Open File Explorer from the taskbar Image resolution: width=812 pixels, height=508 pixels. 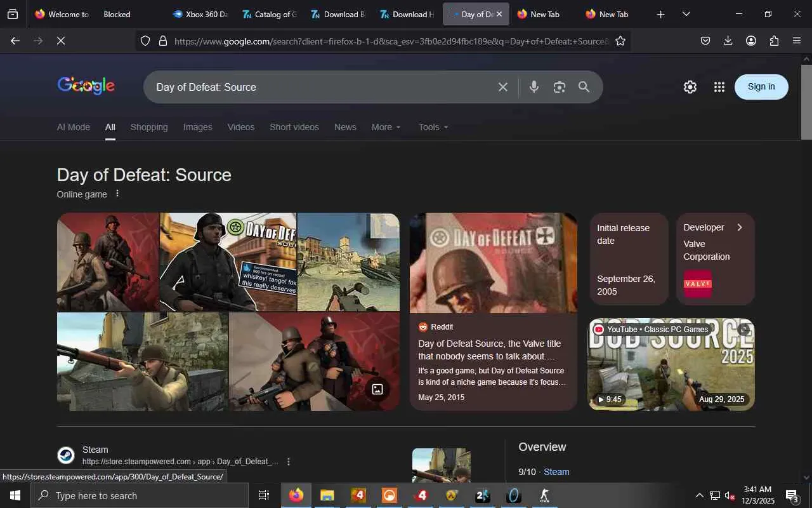coord(327,495)
